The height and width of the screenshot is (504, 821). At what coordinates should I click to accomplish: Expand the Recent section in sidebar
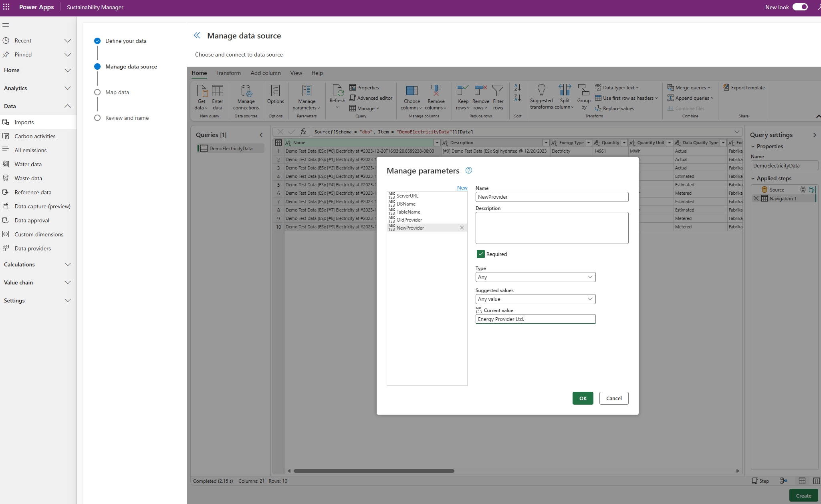pos(68,40)
